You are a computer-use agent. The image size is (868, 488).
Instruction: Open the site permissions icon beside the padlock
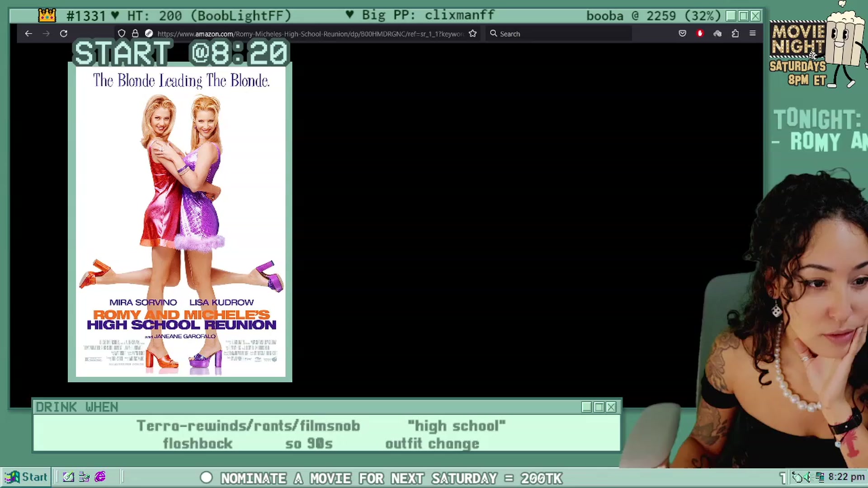(149, 33)
